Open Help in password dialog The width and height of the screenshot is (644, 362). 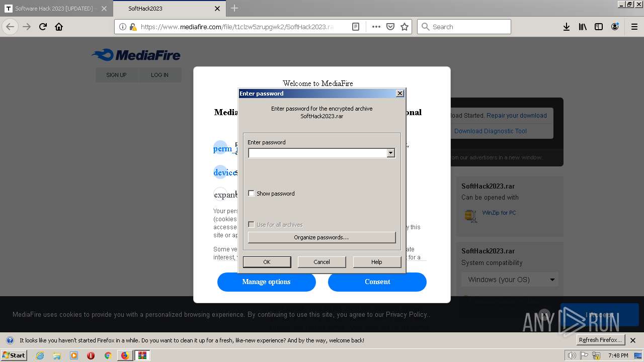coord(377,262)
